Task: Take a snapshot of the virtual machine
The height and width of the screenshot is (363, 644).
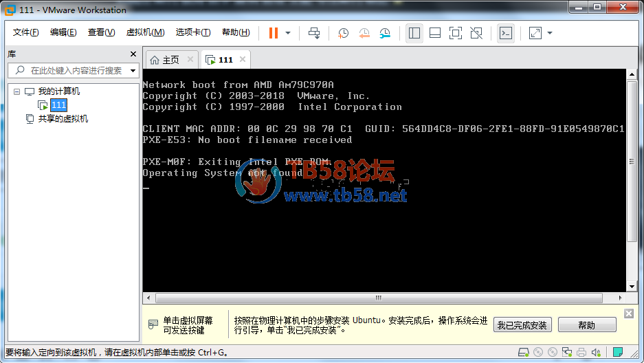Action: click(x=343, y=33)
